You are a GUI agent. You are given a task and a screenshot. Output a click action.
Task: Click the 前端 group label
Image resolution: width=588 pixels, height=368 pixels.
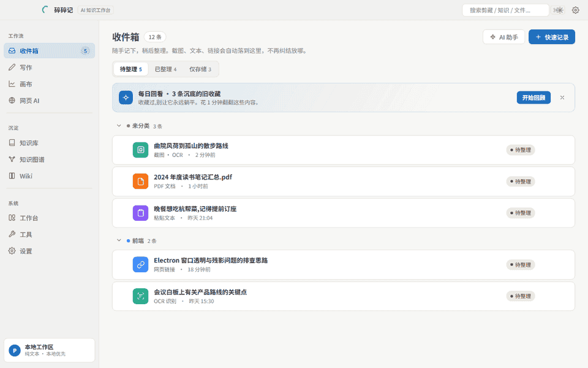click(138, 240)
